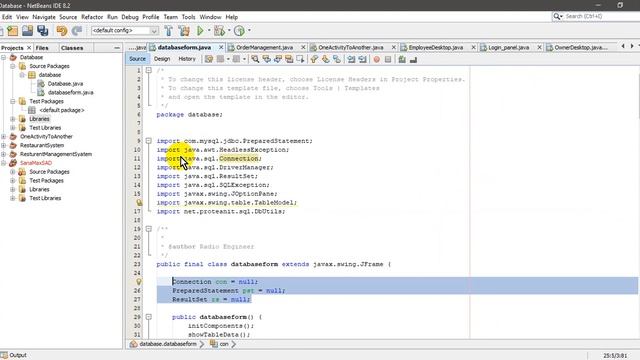The width and height of the screenshot is (640, 360).
Task: Switch to the EmployeeDesktop.java tab
Action: 436,47
